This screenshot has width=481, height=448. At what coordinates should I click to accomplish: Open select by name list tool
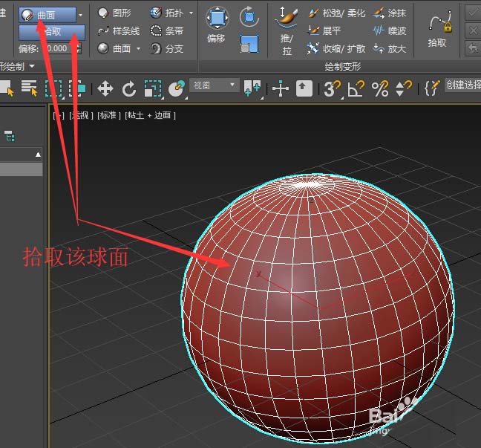point(29,88)
